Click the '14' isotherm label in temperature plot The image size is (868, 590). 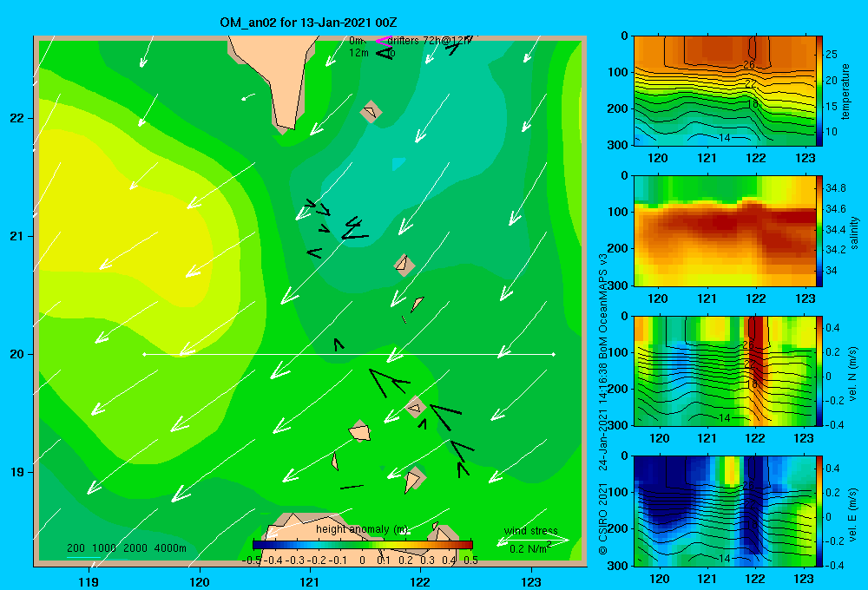pos(725,138)
